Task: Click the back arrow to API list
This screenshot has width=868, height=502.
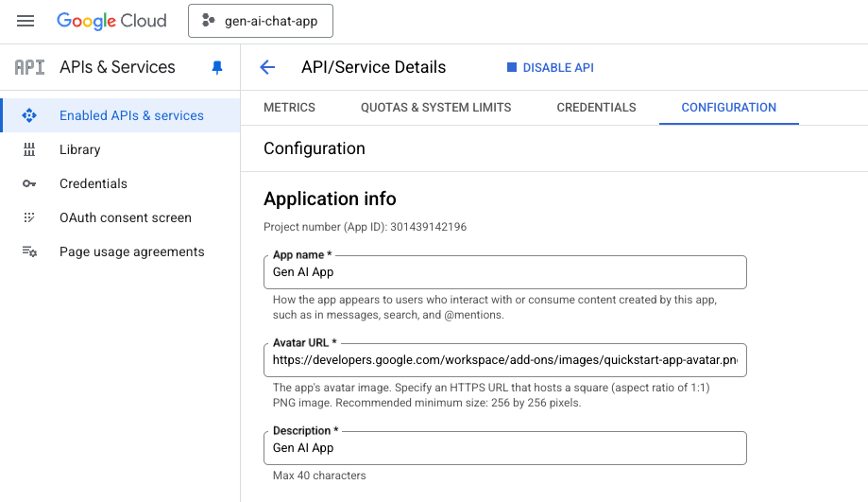Action: 267,67
